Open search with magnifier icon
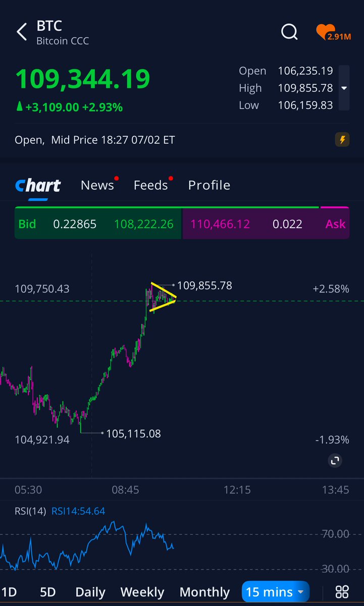This screenshot has width=364, height=606. pos(289,32)
